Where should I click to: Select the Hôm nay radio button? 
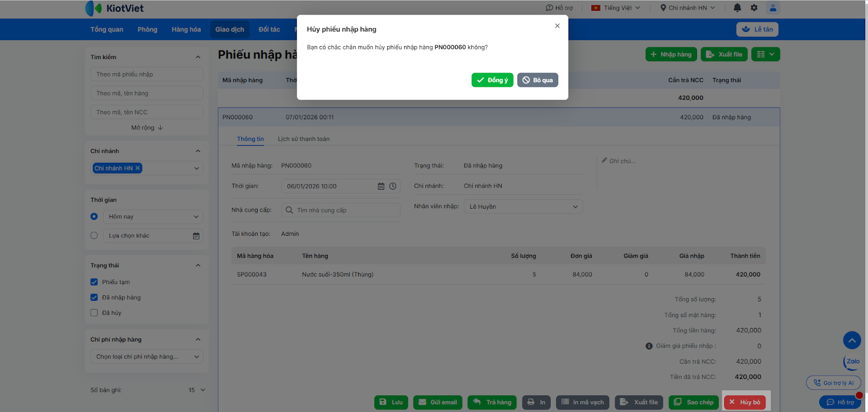point(94,217)
